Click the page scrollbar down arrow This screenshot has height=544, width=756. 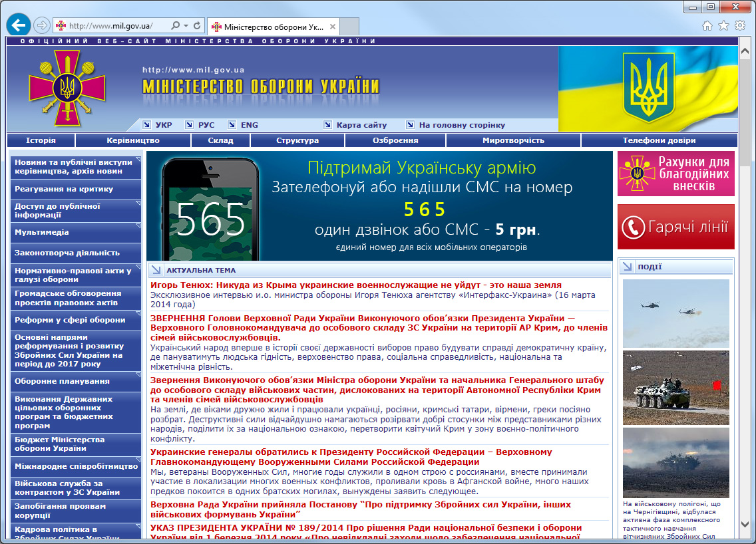tap(745, 525)
